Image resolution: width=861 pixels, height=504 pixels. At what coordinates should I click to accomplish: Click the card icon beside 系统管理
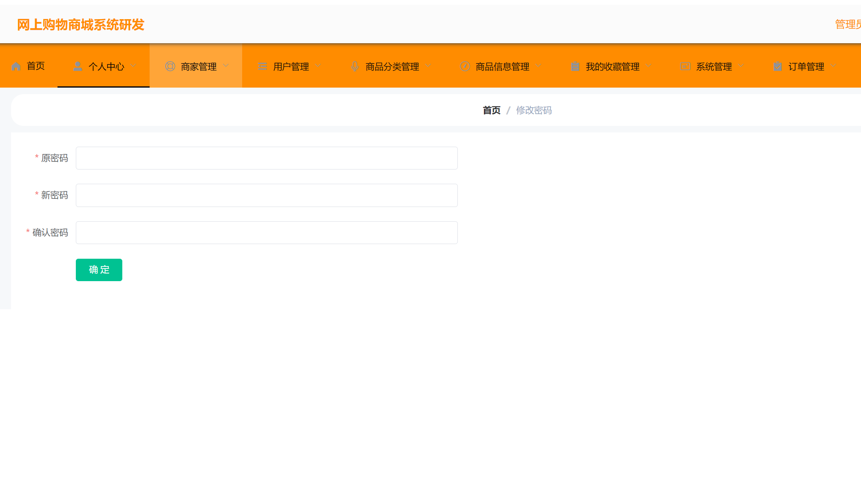pyautogui.click(x=685, y=66)
